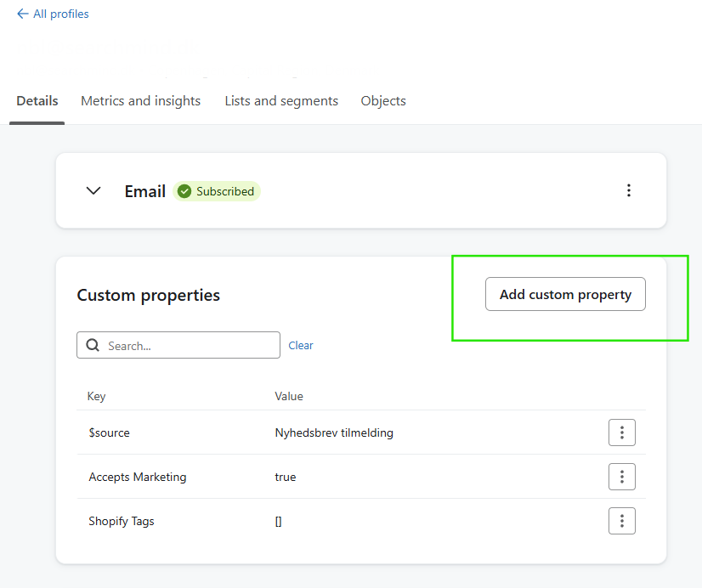Screen dimensions: 702x588
Task: Click the Email section title
Action: (144, 192)
